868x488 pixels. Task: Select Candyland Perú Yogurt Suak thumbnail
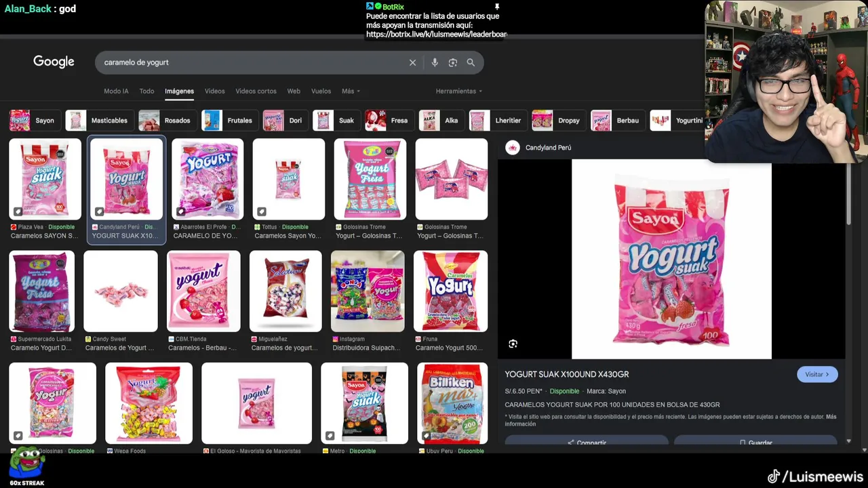pyautogui.click(x=126, y=179)
